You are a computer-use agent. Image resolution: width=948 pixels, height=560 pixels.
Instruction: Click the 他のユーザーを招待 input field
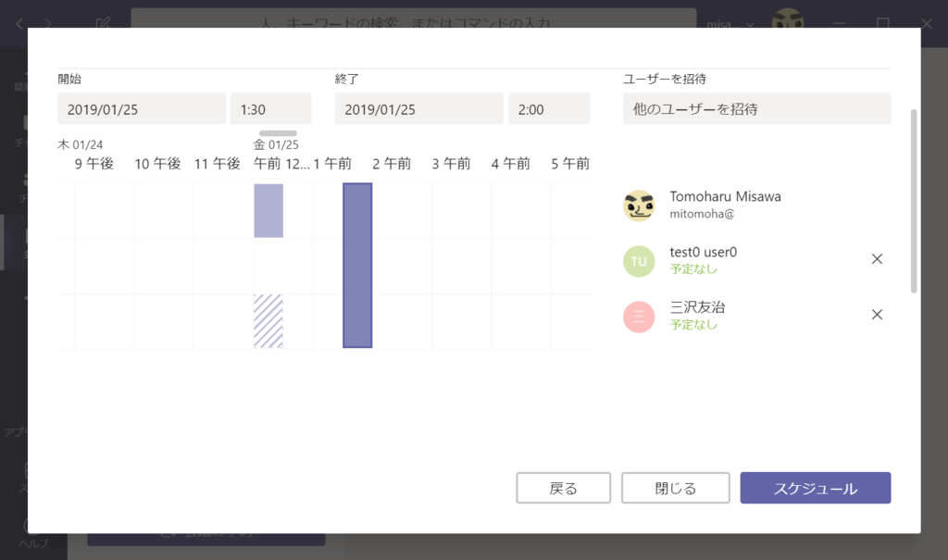click(x=756, y=108)
